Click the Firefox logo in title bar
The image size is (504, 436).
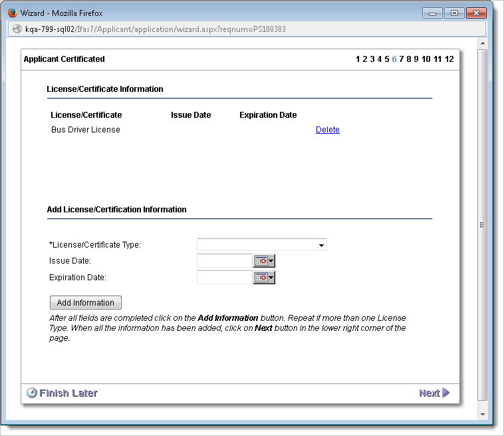point(12,13)
